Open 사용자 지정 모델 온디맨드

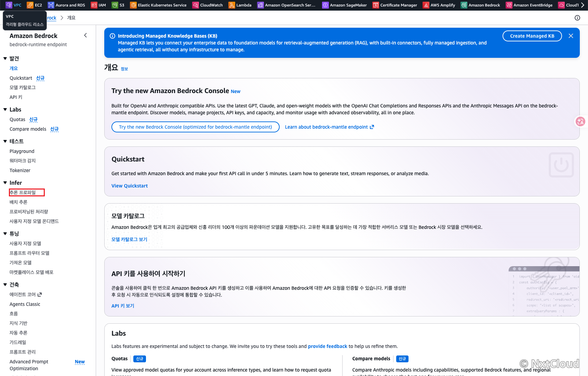tap(34, 221)
